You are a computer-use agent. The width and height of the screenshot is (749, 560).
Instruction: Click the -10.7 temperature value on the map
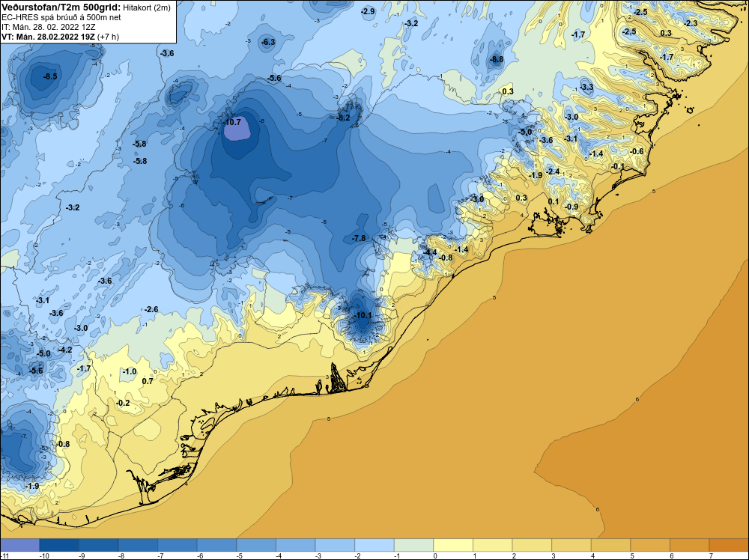(x=232, y=122)
